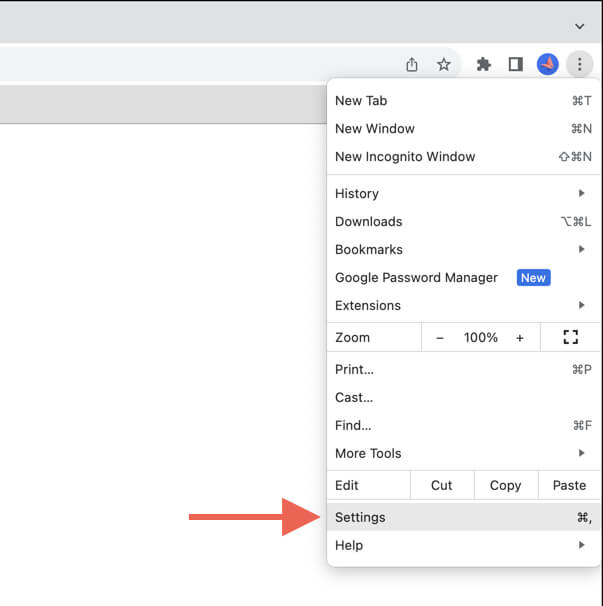The width and height of the screenshot is (603, 606).
Task: Open the profile avatar icon
Action: [x=547, y=65]
